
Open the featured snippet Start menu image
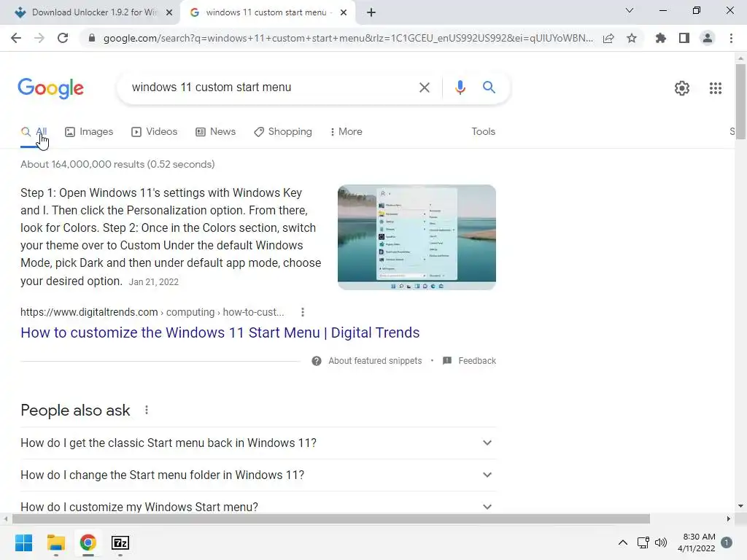tap(417, 237)
